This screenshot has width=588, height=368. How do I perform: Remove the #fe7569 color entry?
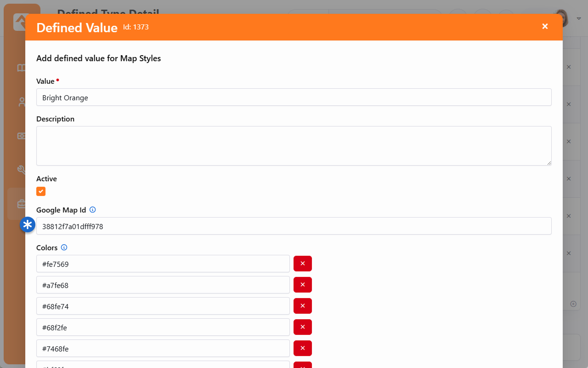coord(302,264)
